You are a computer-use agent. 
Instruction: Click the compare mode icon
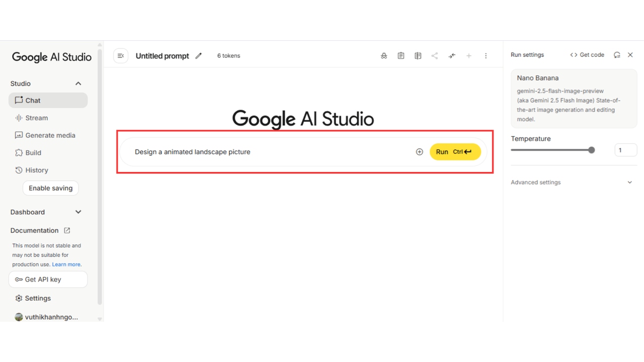(418, 56)
